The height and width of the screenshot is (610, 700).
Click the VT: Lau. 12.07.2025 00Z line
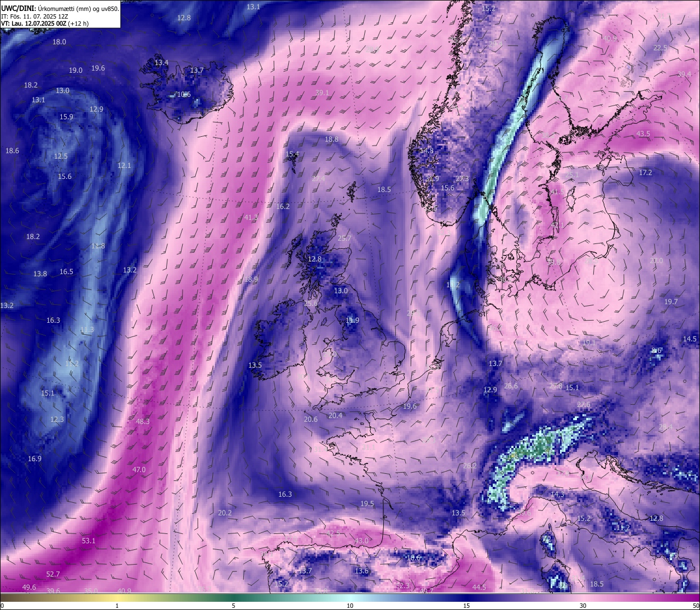45,24
